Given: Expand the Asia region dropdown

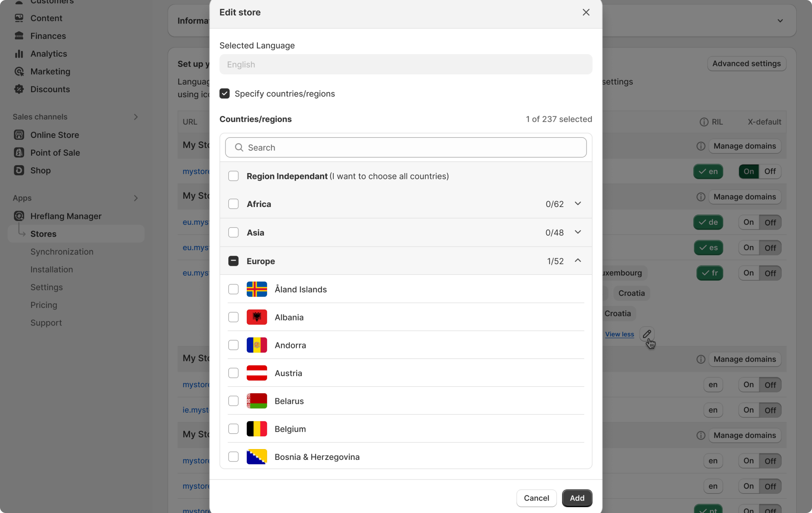Looking at the screenshot, I should click(578, 232).
